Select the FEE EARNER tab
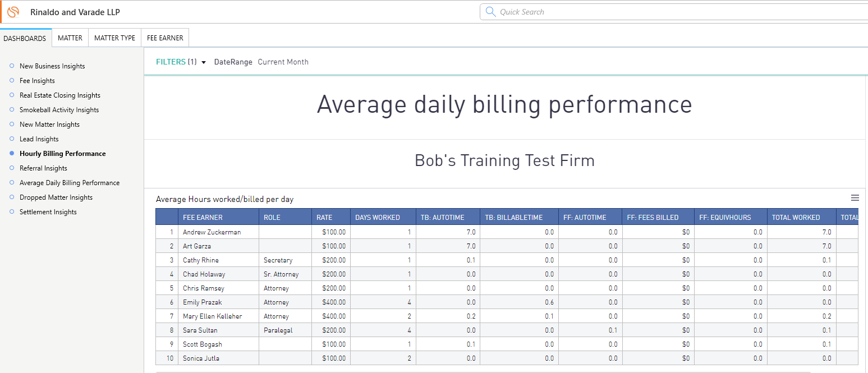The height and width of the screenshot is (373, 868). coord(165,38)
